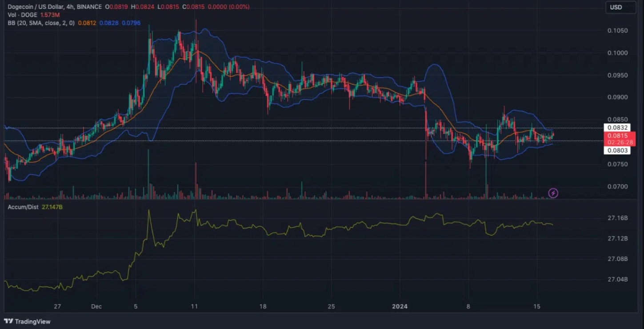
Task: Click the TradingView logo
Action: (x=28, y=321)
